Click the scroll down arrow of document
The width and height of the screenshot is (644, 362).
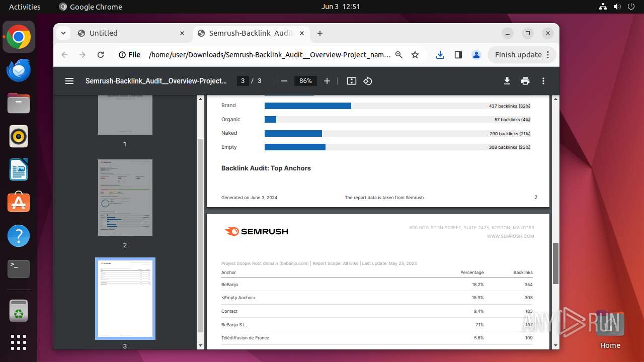555,345
